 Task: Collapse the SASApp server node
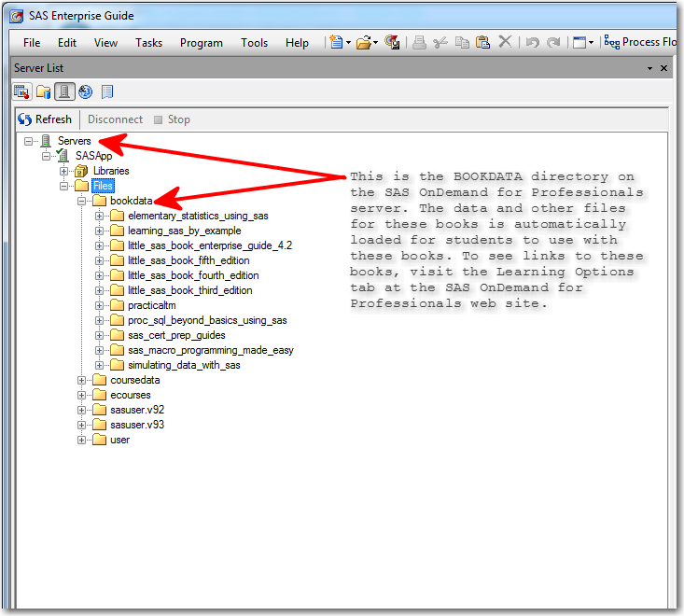point(46,156)
